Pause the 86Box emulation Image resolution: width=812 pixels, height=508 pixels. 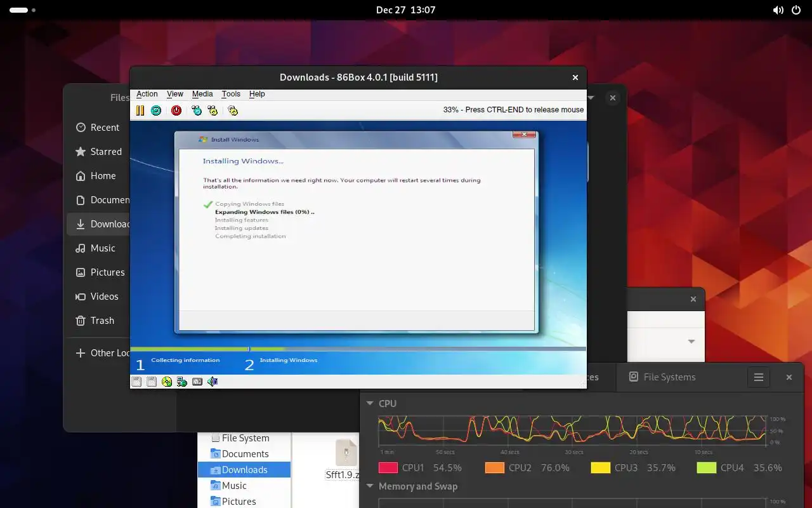[x=140, y=110]
